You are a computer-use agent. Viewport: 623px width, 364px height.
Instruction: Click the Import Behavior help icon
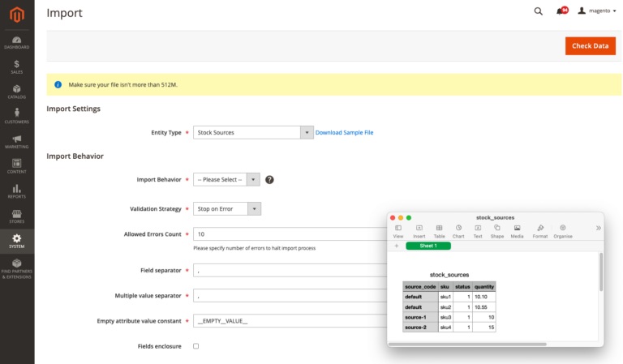269,179
